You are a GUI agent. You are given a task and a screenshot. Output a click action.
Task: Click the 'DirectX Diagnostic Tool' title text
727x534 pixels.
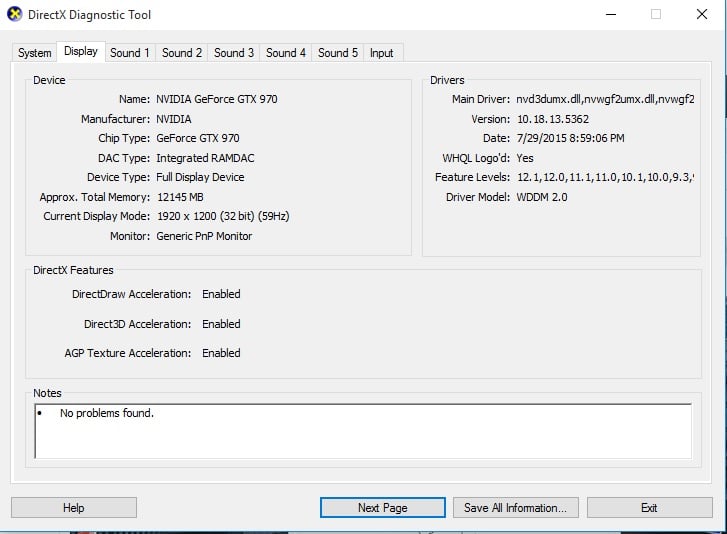[89, 15]
